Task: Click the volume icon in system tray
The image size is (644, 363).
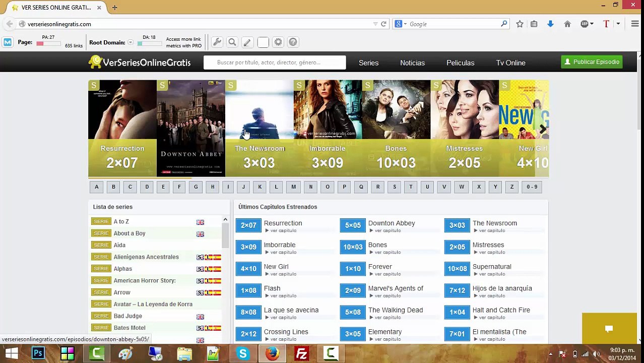Action: (596, 354)
